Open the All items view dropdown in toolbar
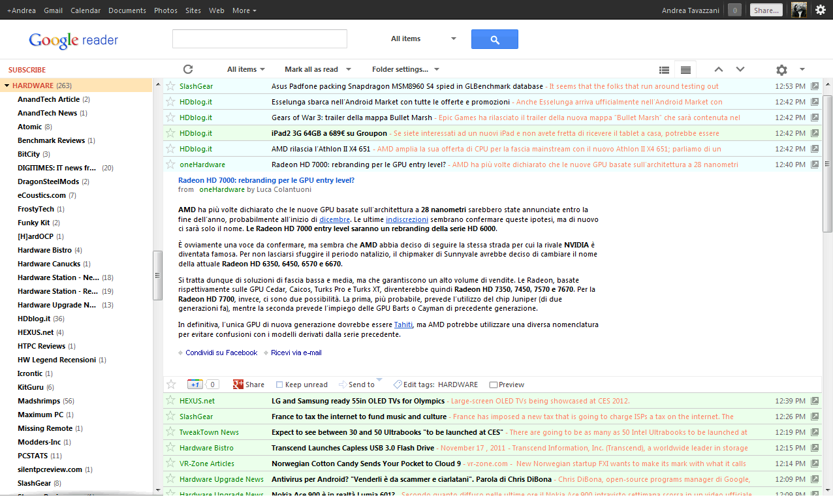Screen dimensions: 833x504 click(x=245, y=69)
